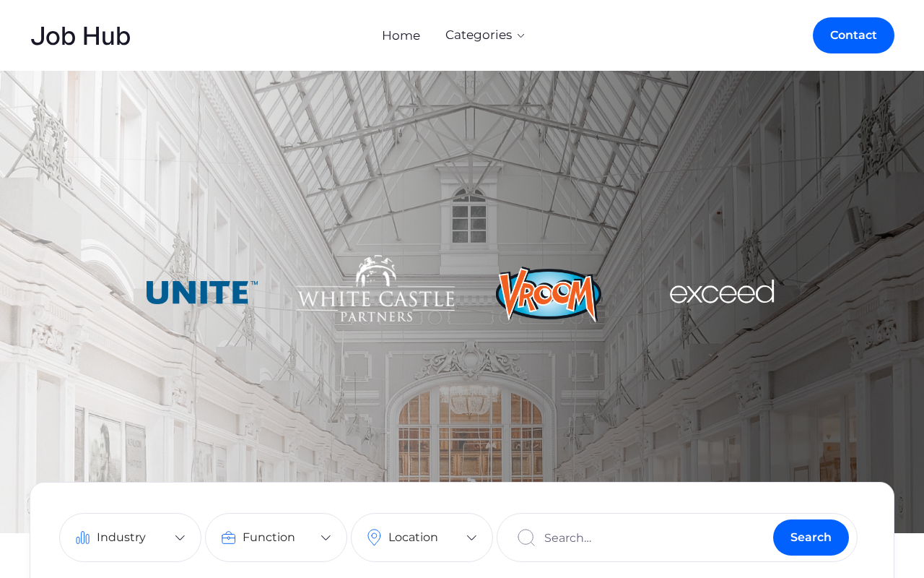Open the Function dropdown
This screenshot has width=924, height=578.
[x=276, y=538]
